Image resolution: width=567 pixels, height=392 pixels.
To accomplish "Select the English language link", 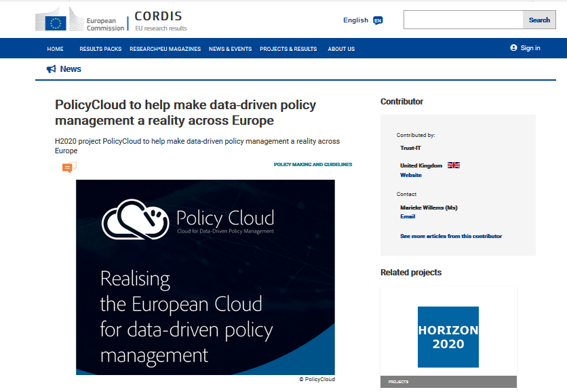I will (355, 20).
